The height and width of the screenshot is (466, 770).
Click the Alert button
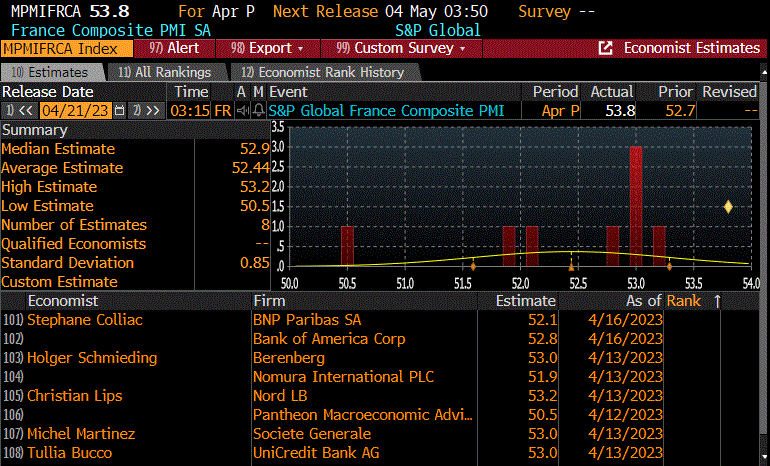pos(174,48)
